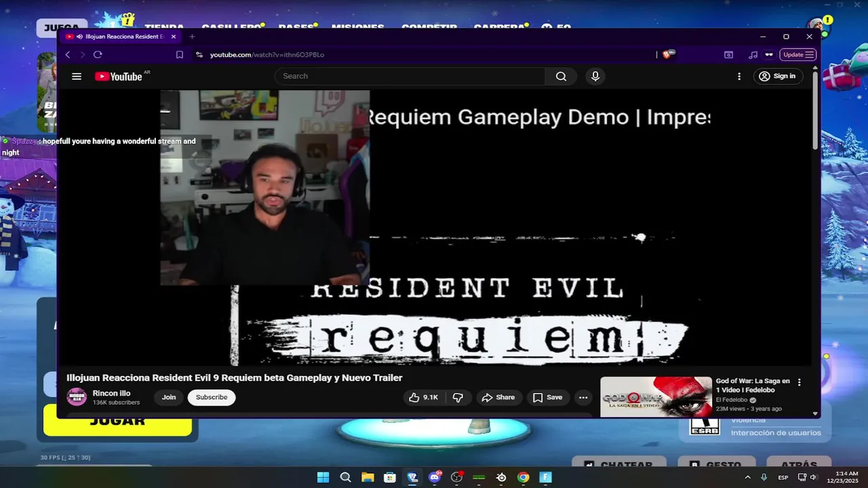The width and height of the screenshot is (868, 488).
Task: Click the YouTube page scrollbar
Action: 815,110
